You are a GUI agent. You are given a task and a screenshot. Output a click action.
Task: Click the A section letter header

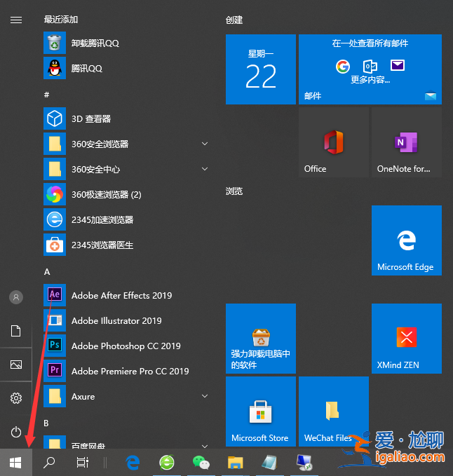coord(47,272)
